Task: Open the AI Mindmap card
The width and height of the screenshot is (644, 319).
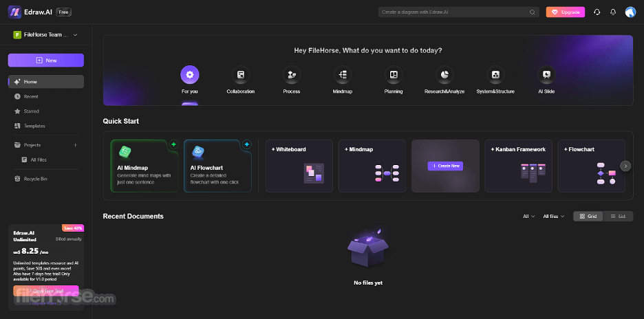Action: (144, 166)
